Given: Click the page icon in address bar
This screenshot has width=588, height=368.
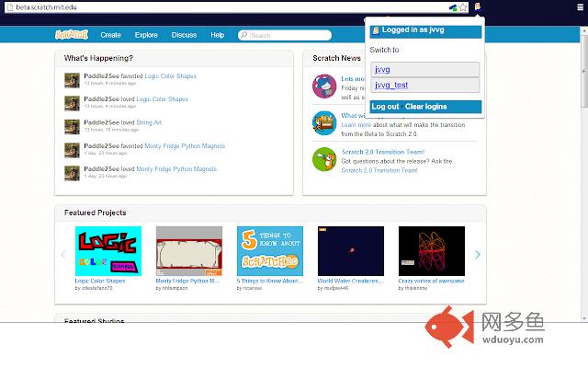Looking at the screenshot, I should pos(10,7).
